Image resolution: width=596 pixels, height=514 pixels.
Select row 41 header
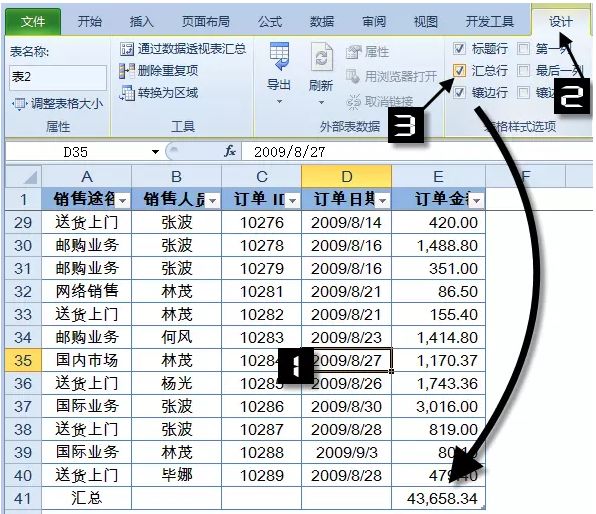pos(23,498)
